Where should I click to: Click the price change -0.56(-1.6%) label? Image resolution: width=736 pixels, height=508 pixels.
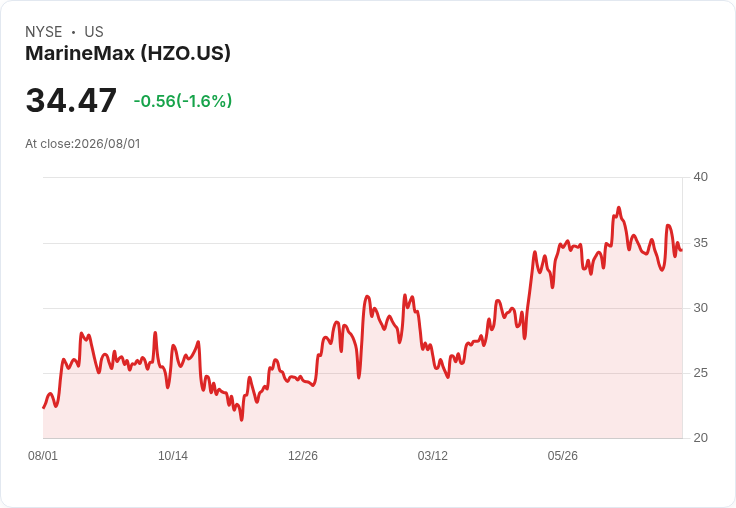(183, 101)
